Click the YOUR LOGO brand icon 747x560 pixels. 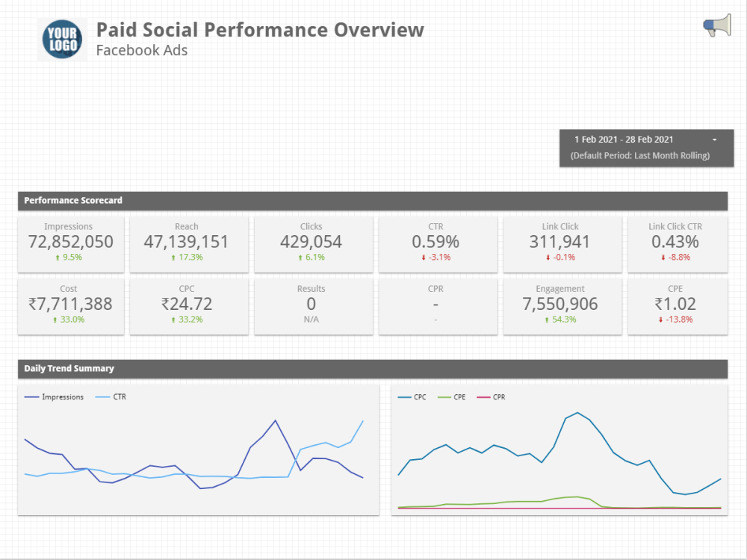(x=61, y=38)
